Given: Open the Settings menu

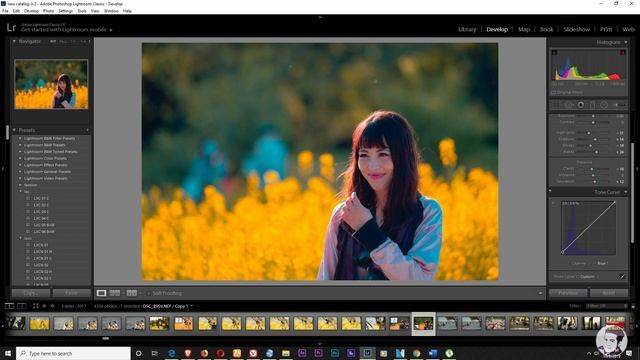Looking at the screenshot, I should click(x=65, y=11).
